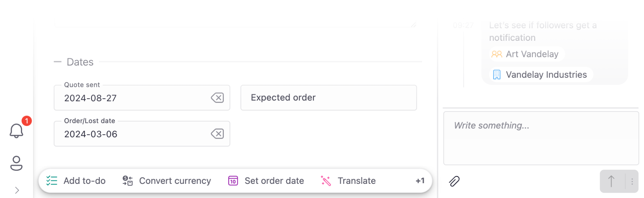Click the Quote sent date field

coord(135,98)
